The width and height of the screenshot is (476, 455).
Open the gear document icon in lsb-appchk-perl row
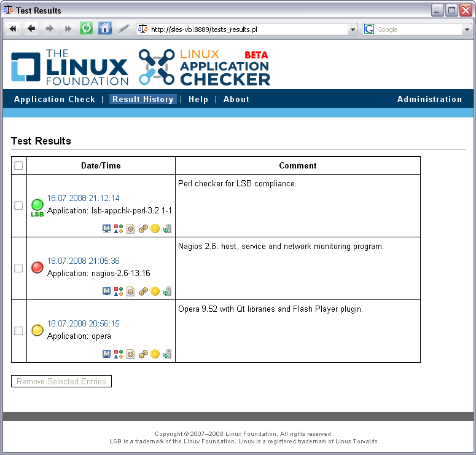tap(131, 229)
